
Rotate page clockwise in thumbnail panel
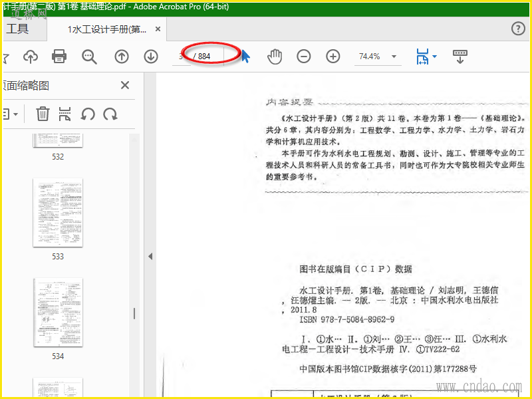click(x=110, y=114)
